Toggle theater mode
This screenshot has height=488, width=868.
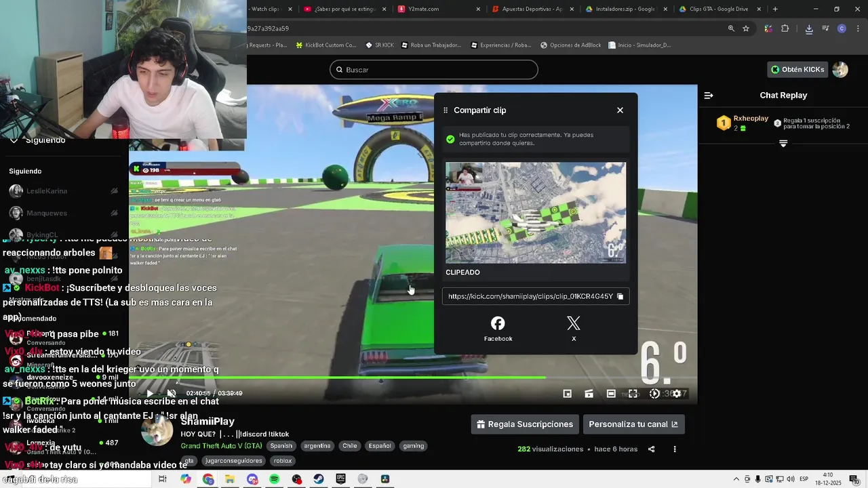611,393
